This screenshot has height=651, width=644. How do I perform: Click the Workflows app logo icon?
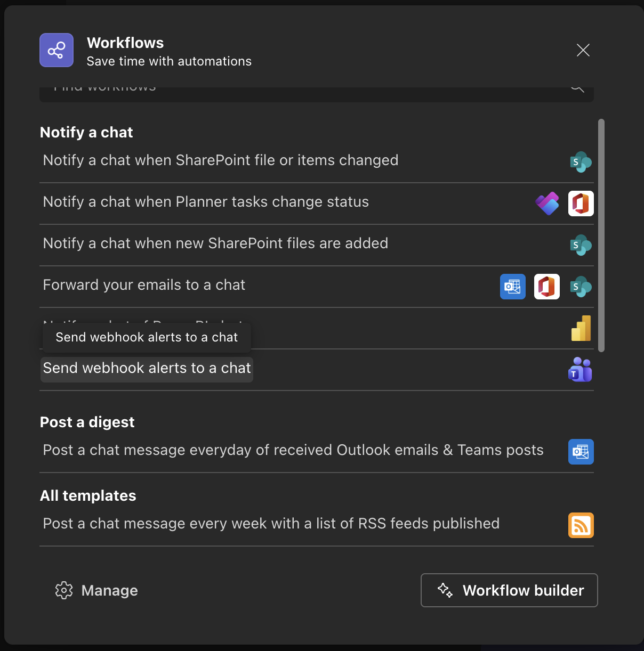tap(57, 50)
